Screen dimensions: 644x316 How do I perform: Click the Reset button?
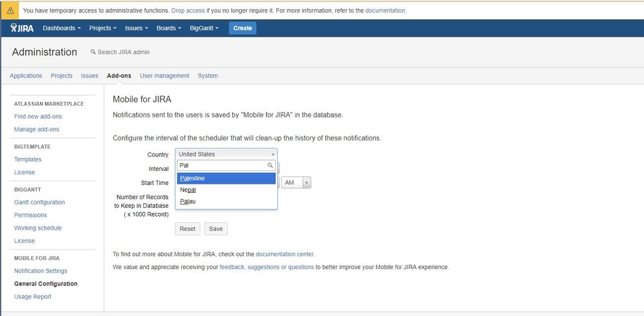click(188, 229)
